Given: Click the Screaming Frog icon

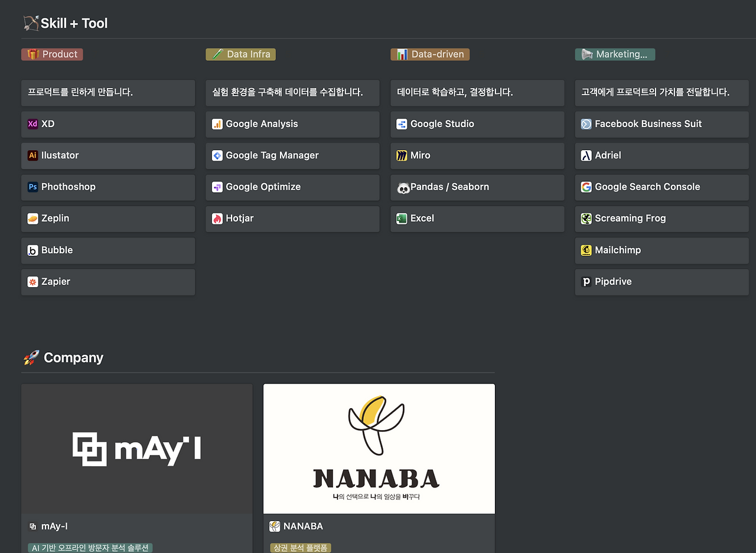Looking at the screenshot, I should tap(586, 219).
